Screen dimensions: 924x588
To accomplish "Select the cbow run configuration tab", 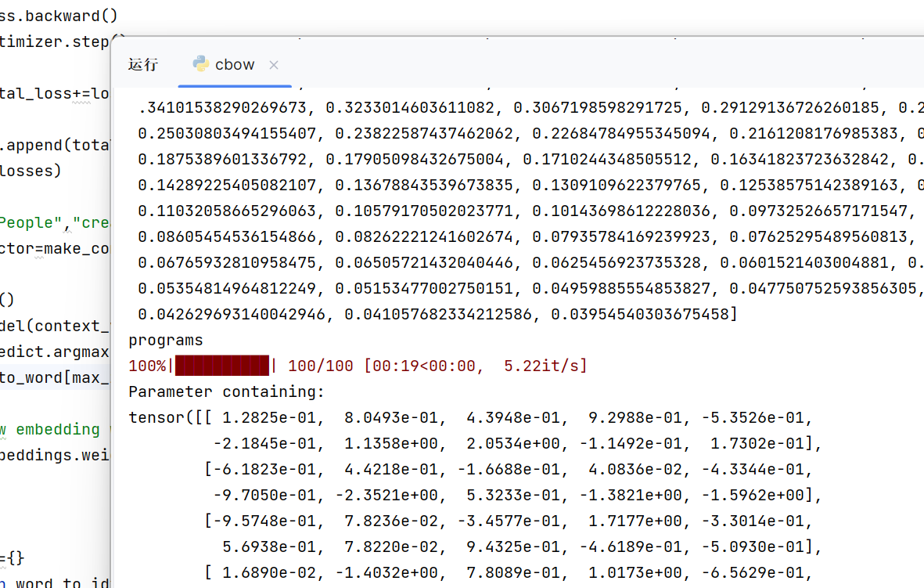I will click(234, 65).
